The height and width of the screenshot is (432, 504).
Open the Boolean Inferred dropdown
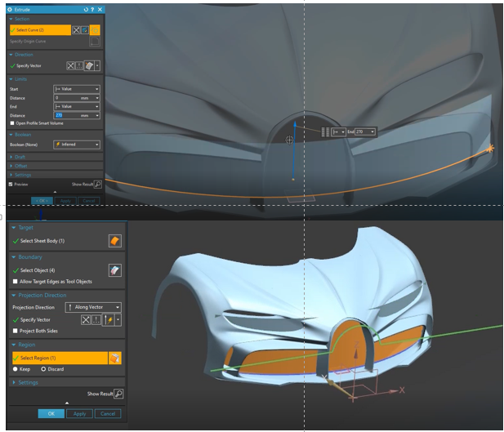tap(77, 145)
